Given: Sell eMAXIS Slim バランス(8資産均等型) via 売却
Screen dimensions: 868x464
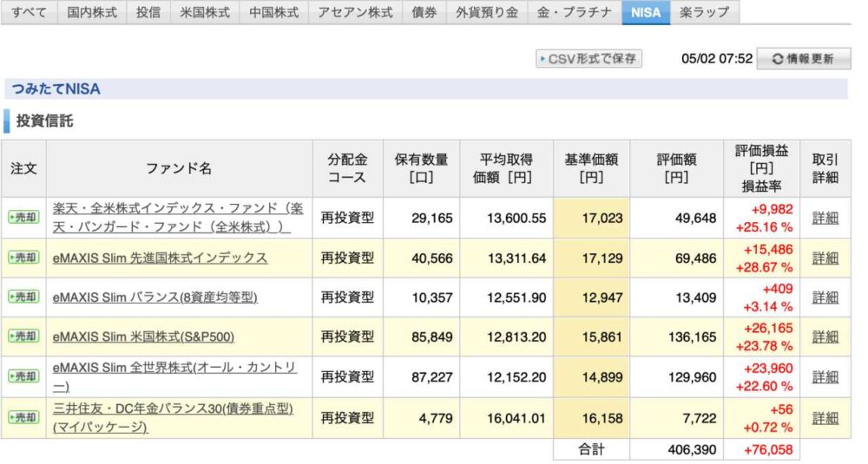Looking at the screenshot, I should click(23, 297).
